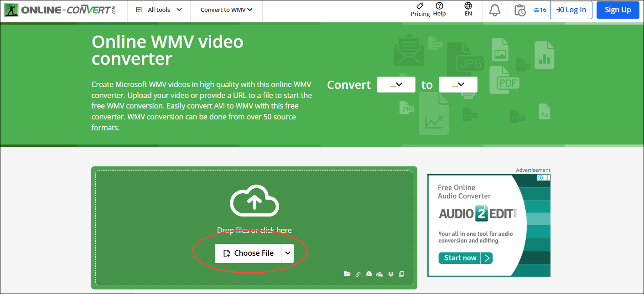
Task: Open Help from the top bar
Action: click(x=439, y=10)
